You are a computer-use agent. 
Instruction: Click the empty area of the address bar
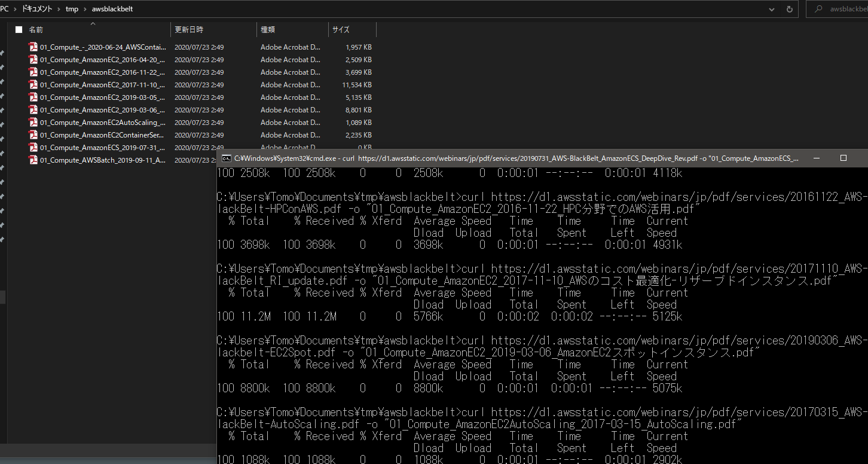coord(448,9)
